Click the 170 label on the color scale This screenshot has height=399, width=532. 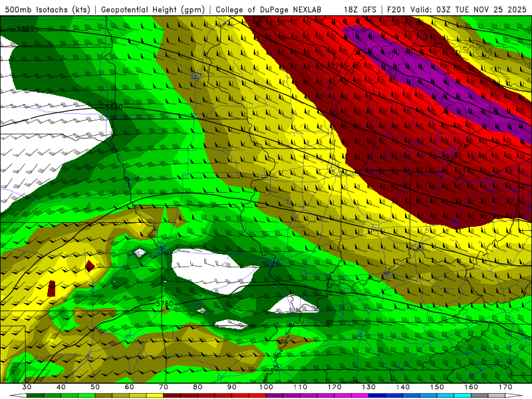point(505,387)
